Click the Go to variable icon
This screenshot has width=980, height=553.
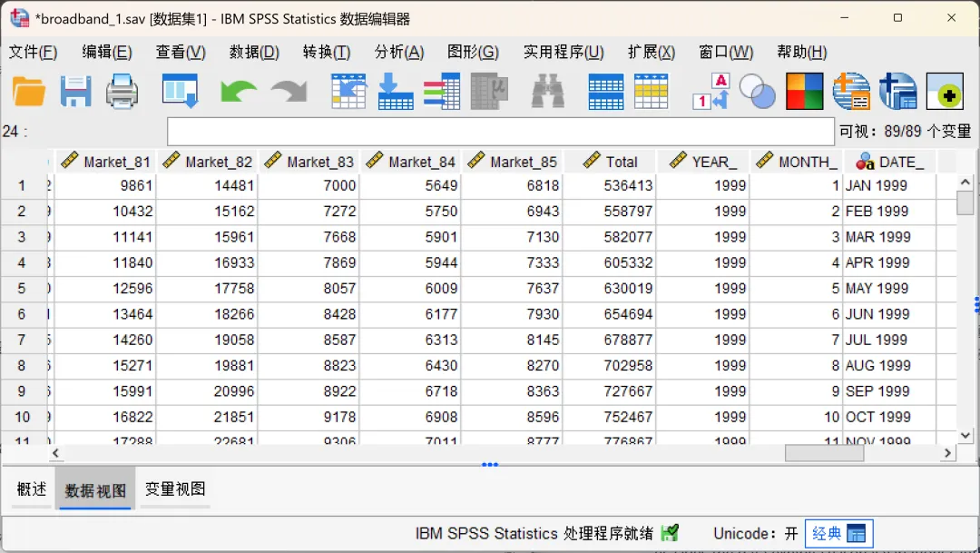(x=395, y=92)
